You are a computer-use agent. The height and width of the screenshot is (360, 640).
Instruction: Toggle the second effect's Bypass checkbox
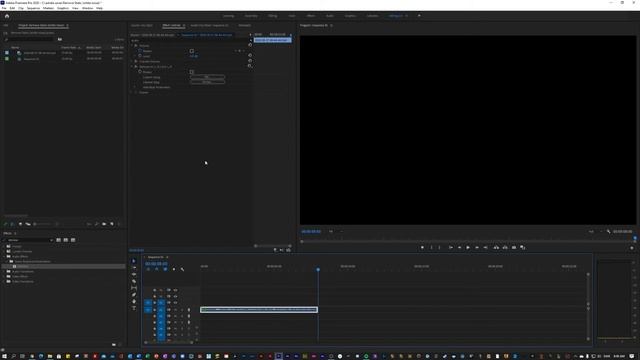pos(191,72)
